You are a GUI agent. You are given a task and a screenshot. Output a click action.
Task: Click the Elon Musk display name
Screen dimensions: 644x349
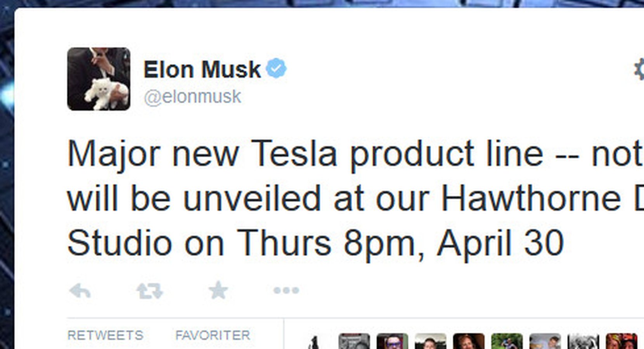(202, 69)
